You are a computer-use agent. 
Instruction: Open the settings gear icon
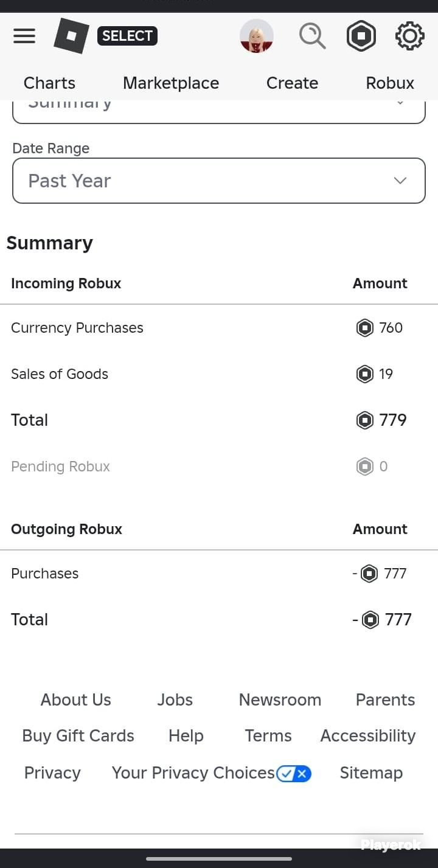[x=410, y=36]
